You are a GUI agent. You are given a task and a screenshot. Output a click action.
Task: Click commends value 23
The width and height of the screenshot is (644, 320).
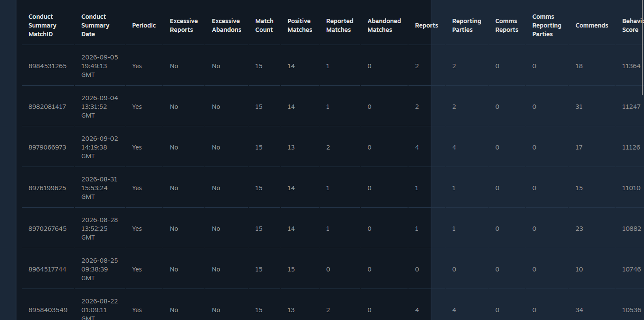click(x=579, y=229)
